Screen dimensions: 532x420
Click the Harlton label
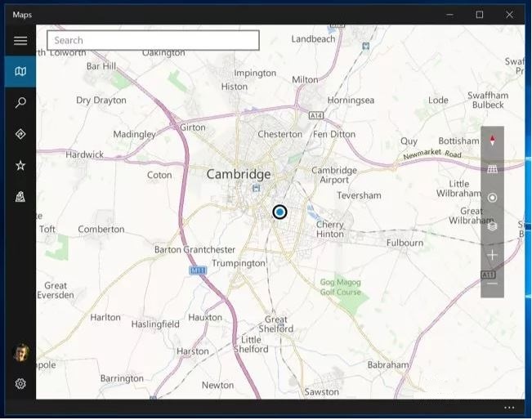click(105, 318)
